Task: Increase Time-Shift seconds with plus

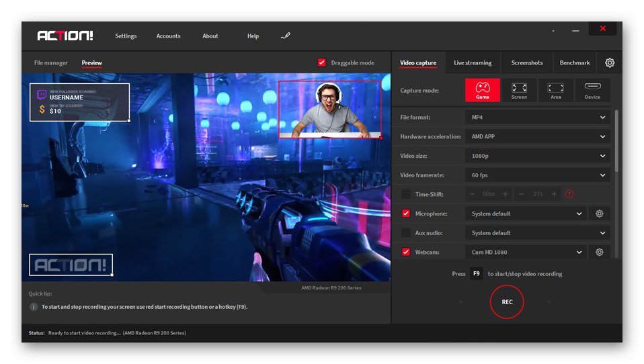Action: [554, 194]
